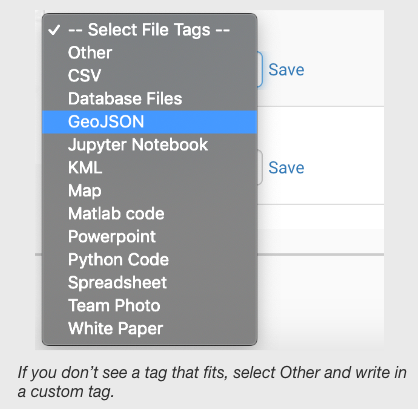
Task: Open the first file tag dropdown edge
Action: pos(260,70)
